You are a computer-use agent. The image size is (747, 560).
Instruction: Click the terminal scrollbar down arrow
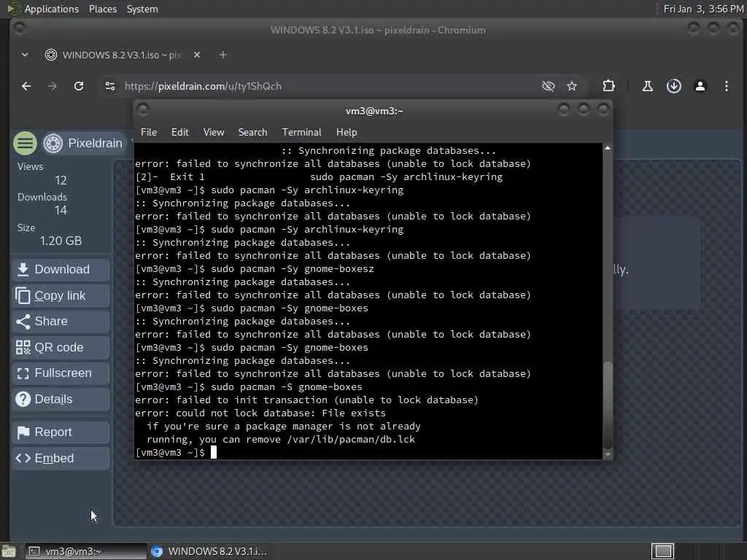(x=608, y=455)
